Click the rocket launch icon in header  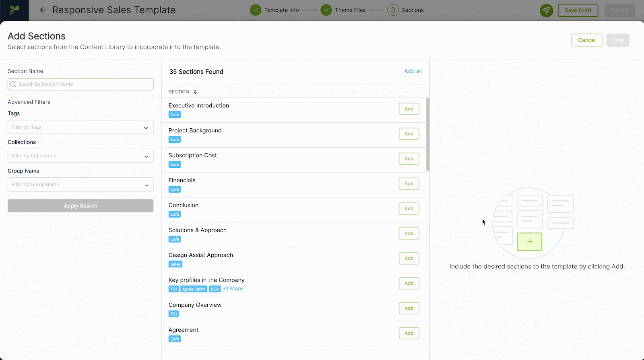click(546, 10)
